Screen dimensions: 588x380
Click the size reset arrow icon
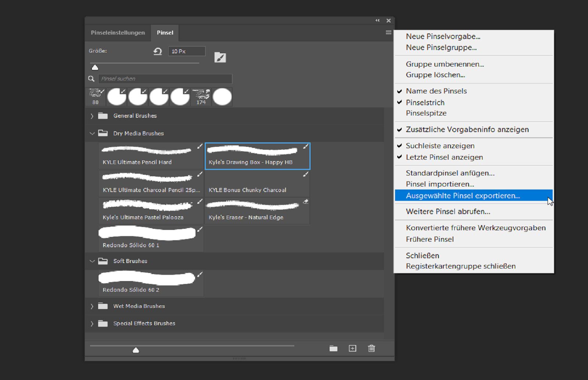click(157, 51)
